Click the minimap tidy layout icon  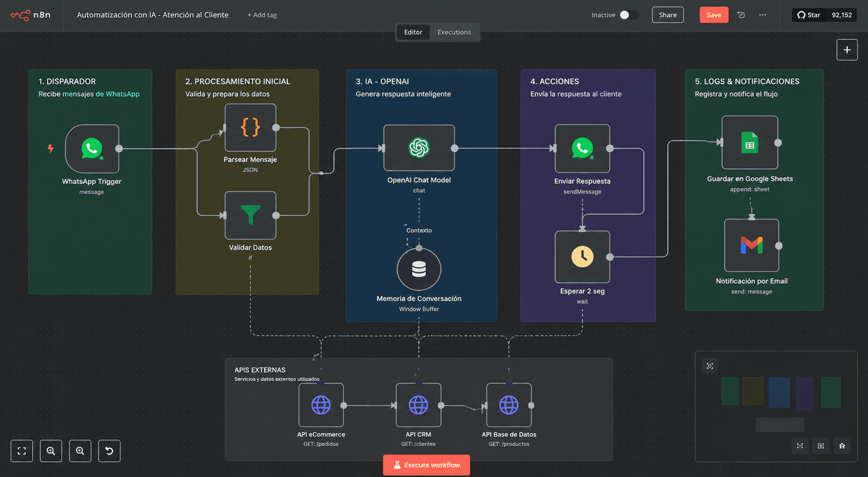pyautogui.click(x=800, y=446)
